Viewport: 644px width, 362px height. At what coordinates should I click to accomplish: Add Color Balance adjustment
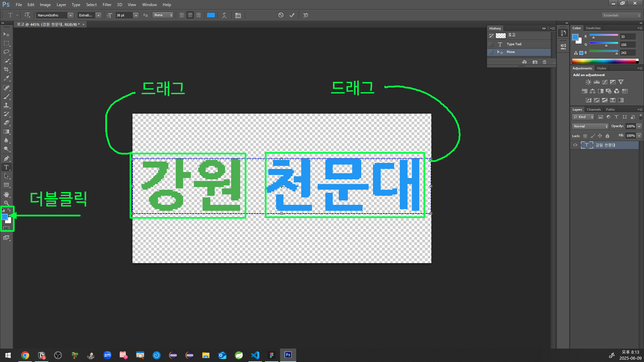click(x=592, y=91)
